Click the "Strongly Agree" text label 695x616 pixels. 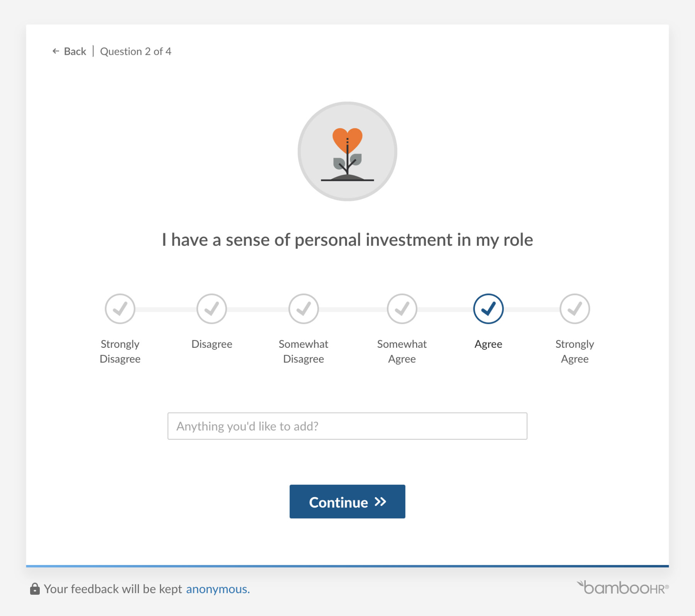[575, 351]
